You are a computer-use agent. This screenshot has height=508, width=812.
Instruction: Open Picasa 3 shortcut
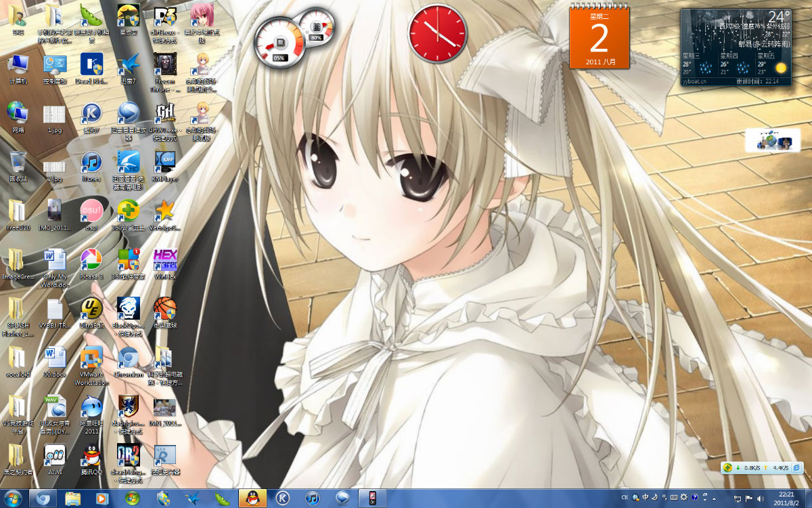tap(91, 263)
